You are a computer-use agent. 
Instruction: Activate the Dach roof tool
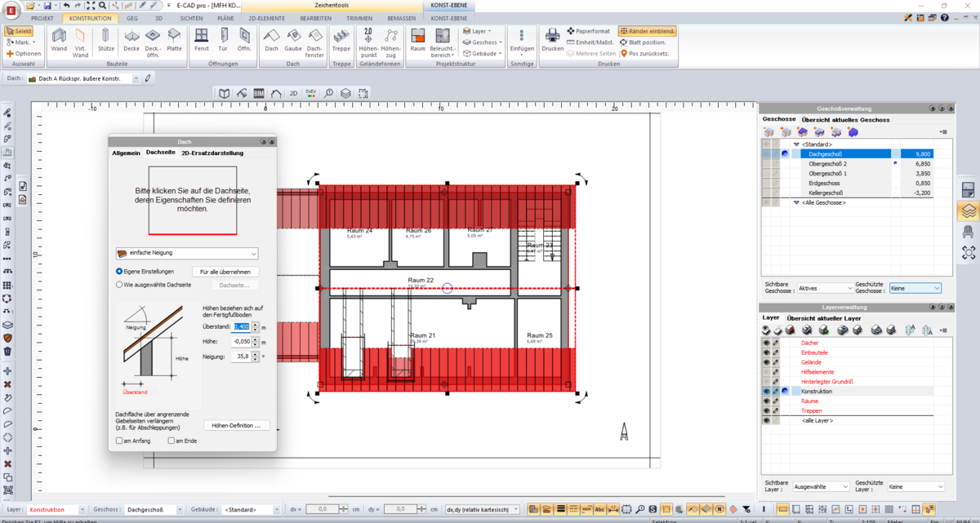pos(271,42)
